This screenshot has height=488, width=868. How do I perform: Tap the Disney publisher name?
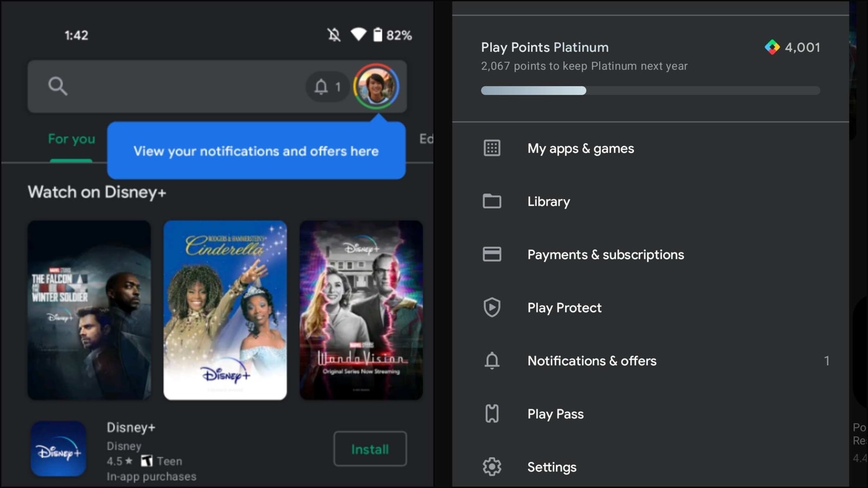tap(124, 446)
